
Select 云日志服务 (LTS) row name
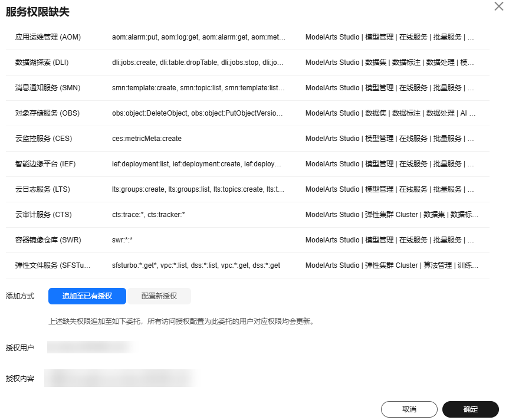pyautogui.click(x=42, y=189)
